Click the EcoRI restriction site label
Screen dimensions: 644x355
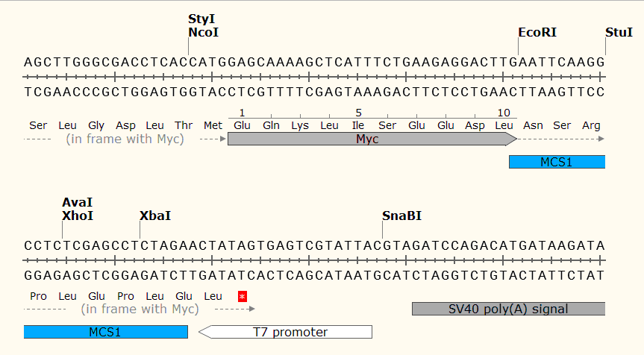(537, 33)
